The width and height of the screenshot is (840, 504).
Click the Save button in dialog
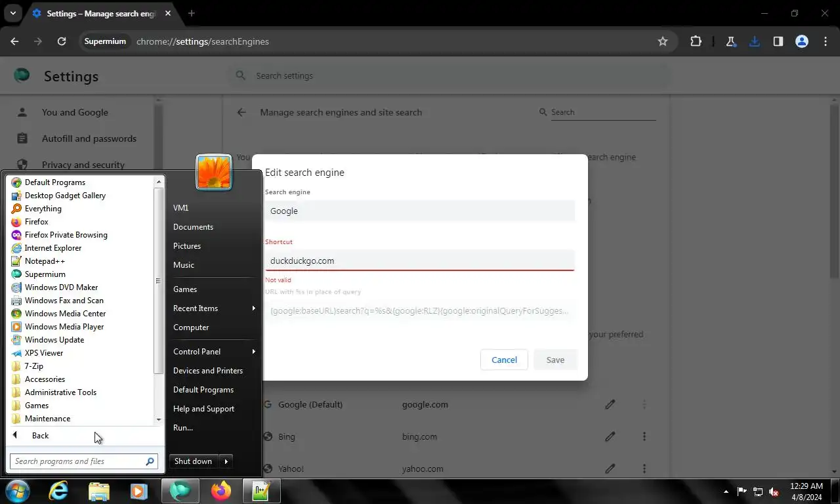coord(555,360)
